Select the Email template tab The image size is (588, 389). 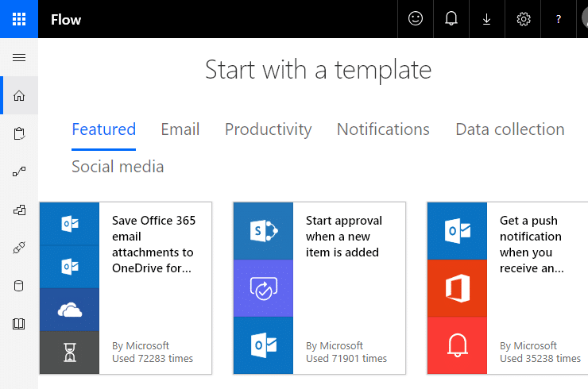180,129
